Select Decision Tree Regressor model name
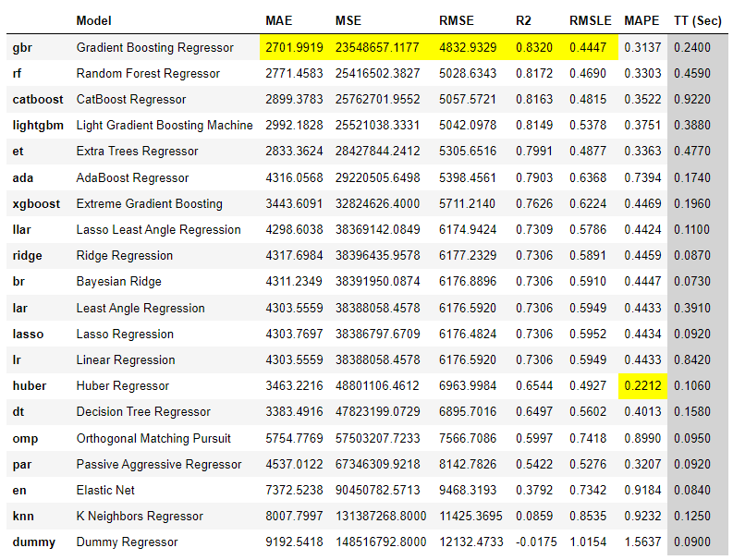The width and height of the screenshot is (733, 560). click(143, 412)
